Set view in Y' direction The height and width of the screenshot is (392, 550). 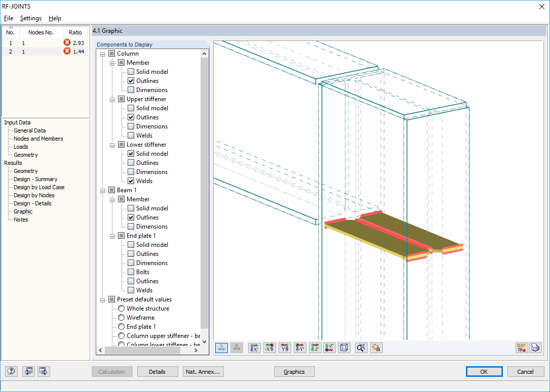[x=285, y=348]
